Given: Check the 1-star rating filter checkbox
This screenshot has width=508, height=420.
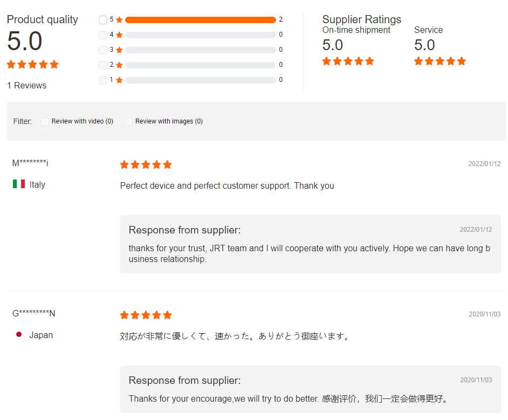Looking at the screenshot, I should coord(103,80).
